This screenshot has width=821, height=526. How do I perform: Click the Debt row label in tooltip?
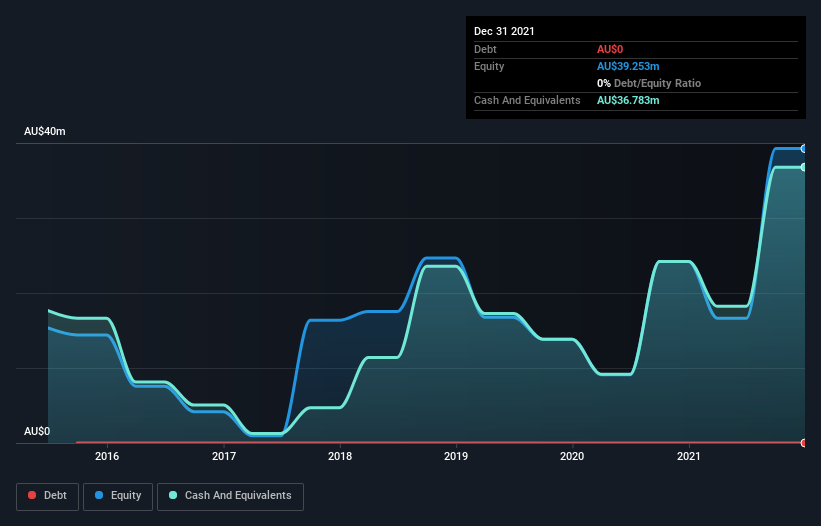pyautogui.click(x=485, y=49)
